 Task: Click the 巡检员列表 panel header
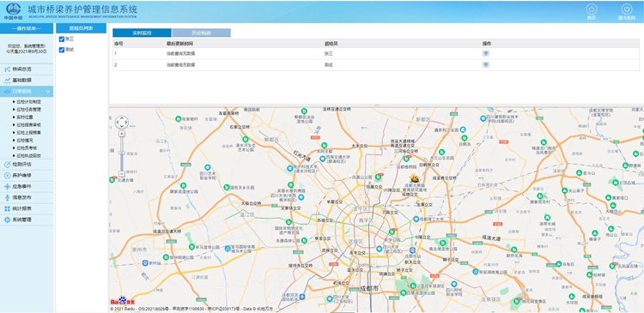(81, 28)
